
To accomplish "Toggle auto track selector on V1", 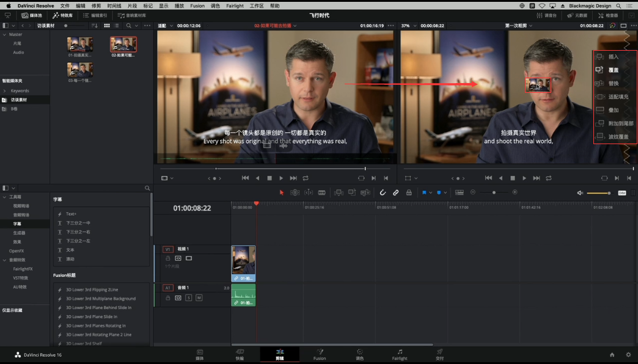I will coord(178,258).
